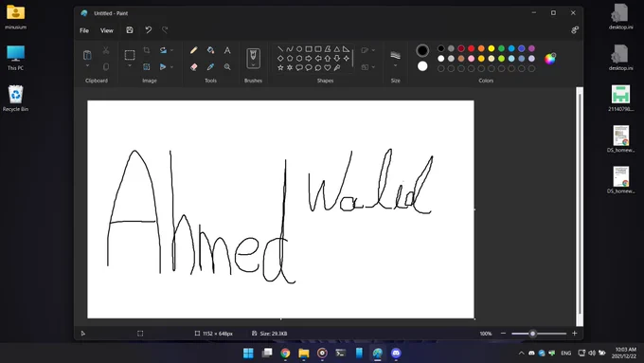
Task: Click the Paste clipboard icon
Action: point(87,55)
